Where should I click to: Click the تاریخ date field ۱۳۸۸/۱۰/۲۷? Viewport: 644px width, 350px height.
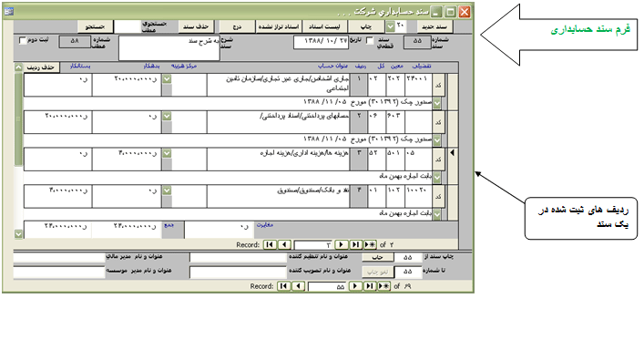point(322,42)
